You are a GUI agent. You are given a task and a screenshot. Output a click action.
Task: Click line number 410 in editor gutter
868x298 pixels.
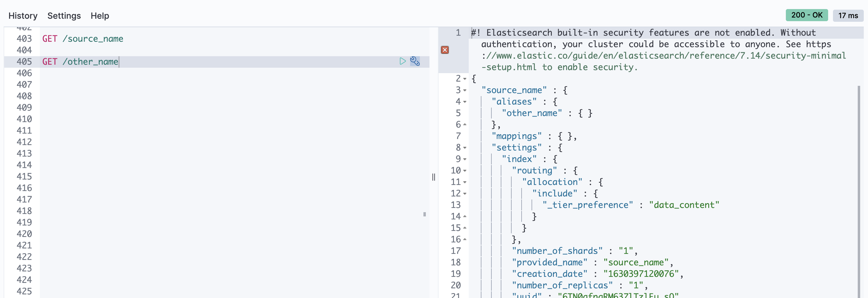coord(24,119)
